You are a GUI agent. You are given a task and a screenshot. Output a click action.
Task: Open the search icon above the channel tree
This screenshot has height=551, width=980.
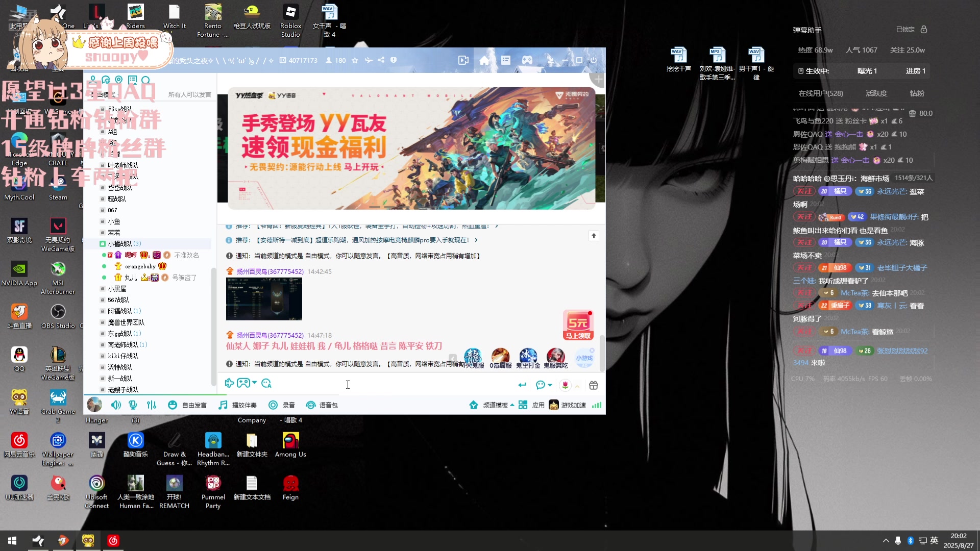pos(146,80)
